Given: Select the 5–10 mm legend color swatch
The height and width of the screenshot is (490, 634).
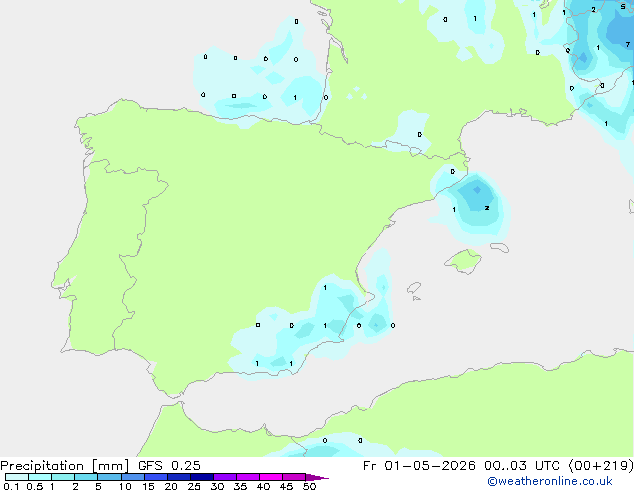Looking at the screenshot, I should coord(109,477).
